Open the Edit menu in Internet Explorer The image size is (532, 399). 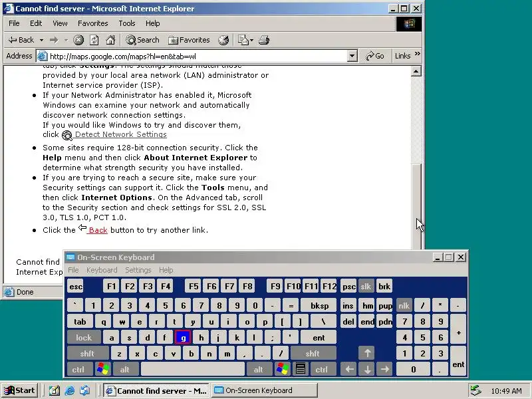(x=36, y=23)
